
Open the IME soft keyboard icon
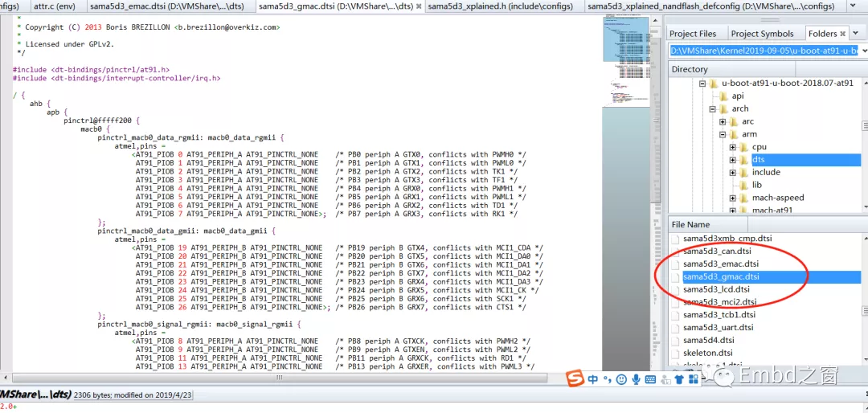click(x=650, y=380)
